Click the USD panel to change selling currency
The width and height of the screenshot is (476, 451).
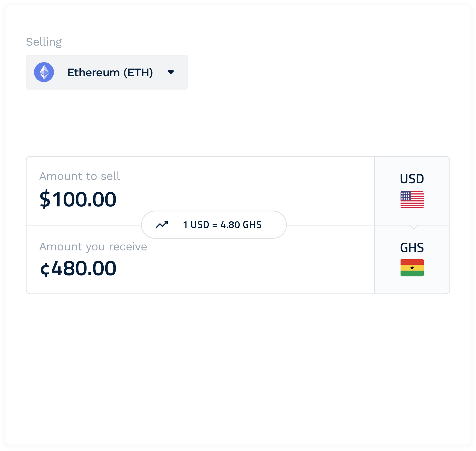[x=412, y=189]
